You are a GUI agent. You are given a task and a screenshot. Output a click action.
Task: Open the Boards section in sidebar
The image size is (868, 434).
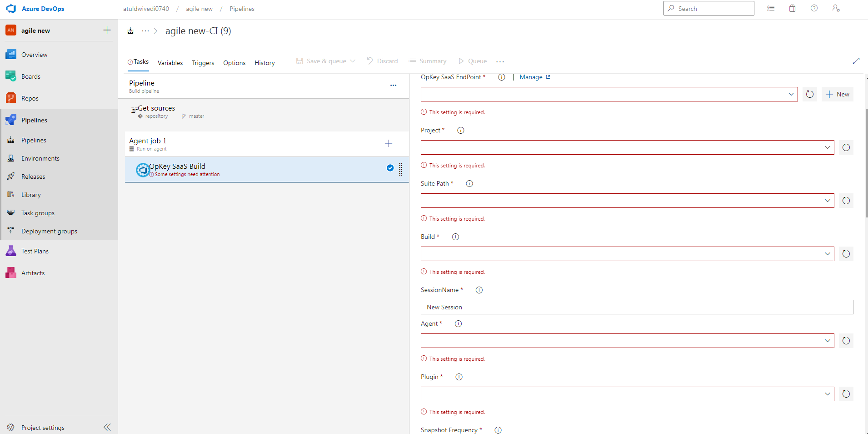[x=30, y=76]
